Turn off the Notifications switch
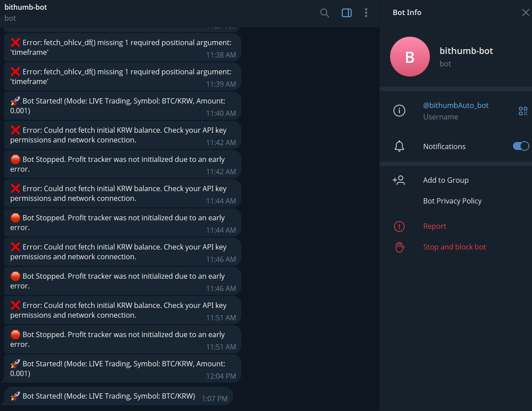This screenshot has width=532, height=411. [x=521, y=146]
